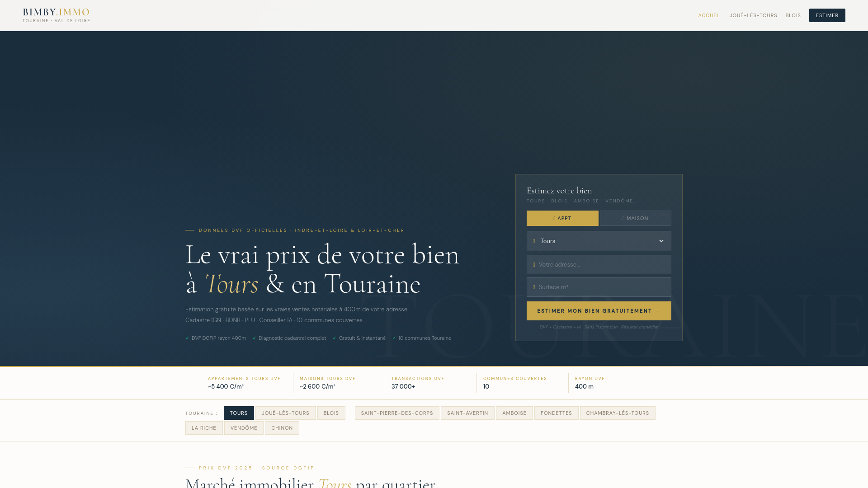
Task: Focus the Surface m² input field
Action: tap(599, 287)
